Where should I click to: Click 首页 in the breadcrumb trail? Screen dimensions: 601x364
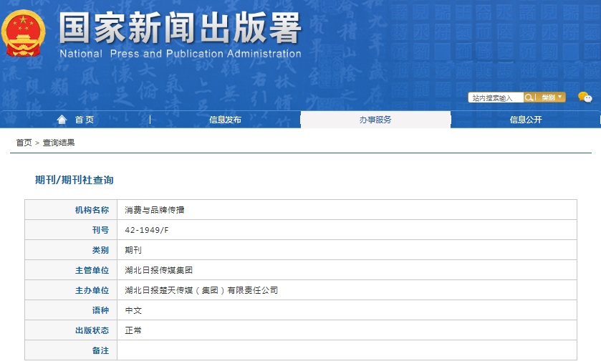click(24, 143)
